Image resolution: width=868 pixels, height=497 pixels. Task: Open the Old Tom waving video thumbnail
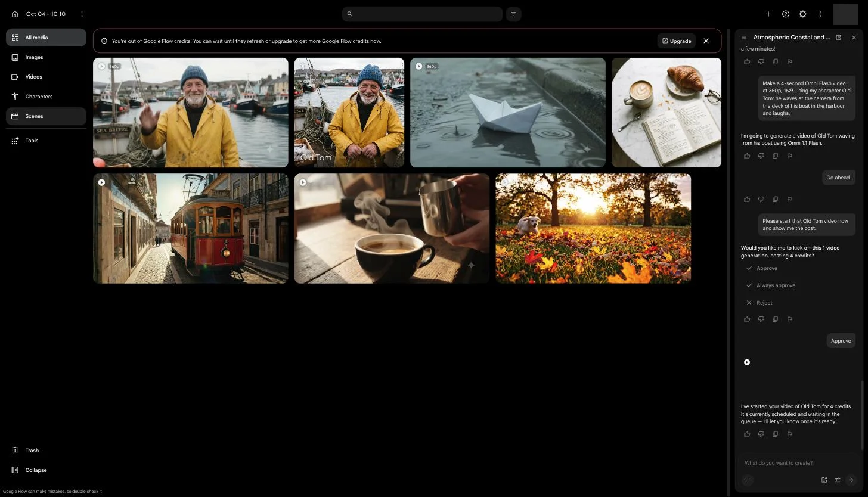coord(191,113)
